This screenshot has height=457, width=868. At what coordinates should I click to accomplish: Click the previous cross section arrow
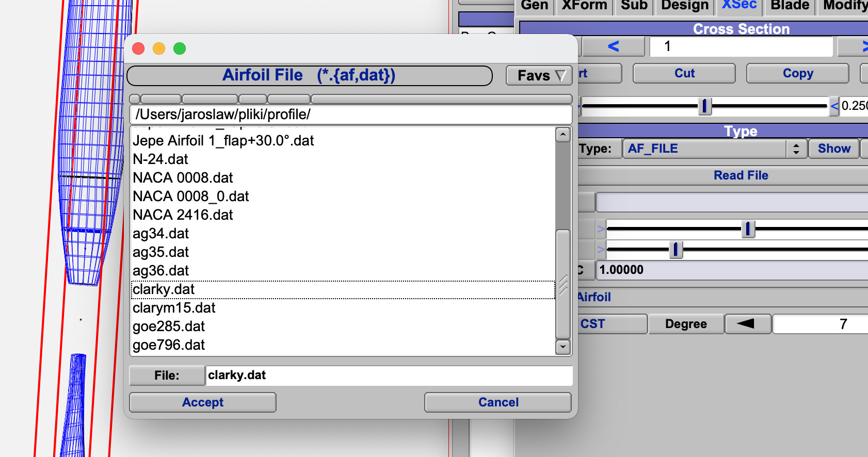613,47
